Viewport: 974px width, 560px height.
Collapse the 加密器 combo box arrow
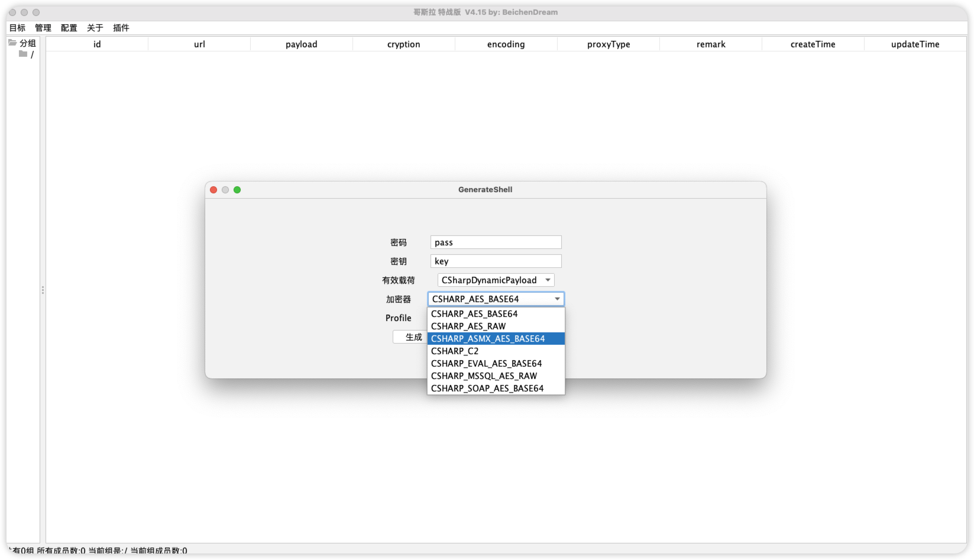[x=557, y=299]
